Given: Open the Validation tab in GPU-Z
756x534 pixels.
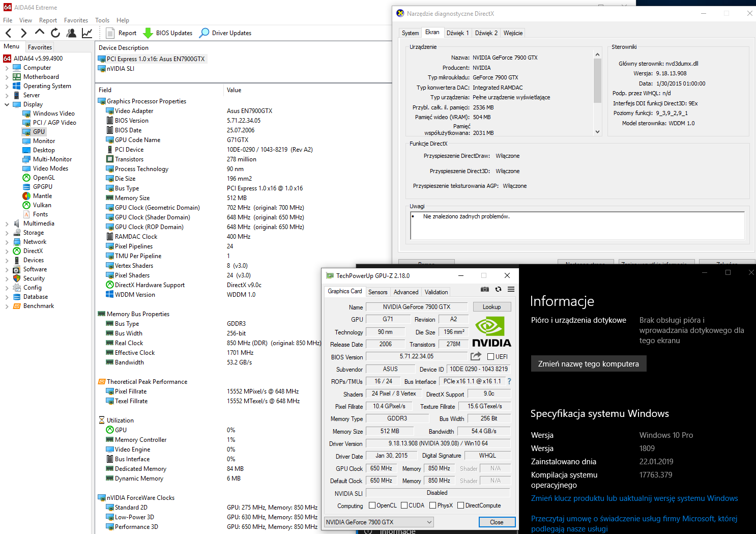Looking at the screenshot, I should tap(437, 292).
